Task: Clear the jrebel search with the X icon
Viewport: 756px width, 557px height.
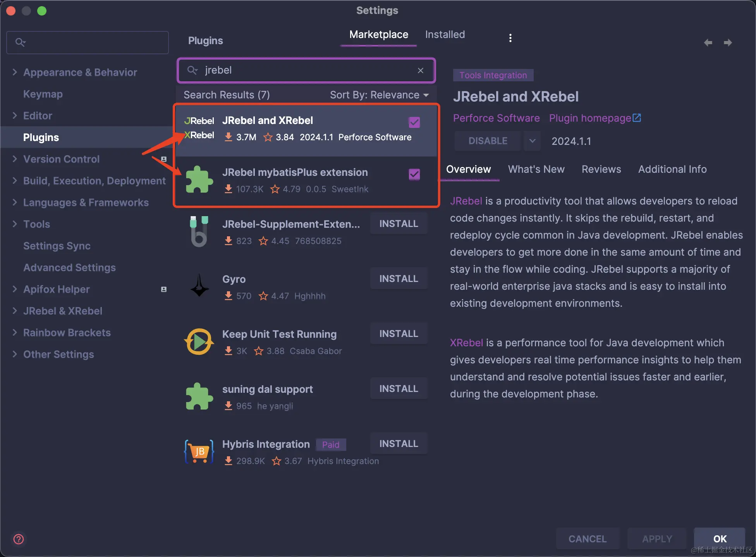Action: pos(420,70)
